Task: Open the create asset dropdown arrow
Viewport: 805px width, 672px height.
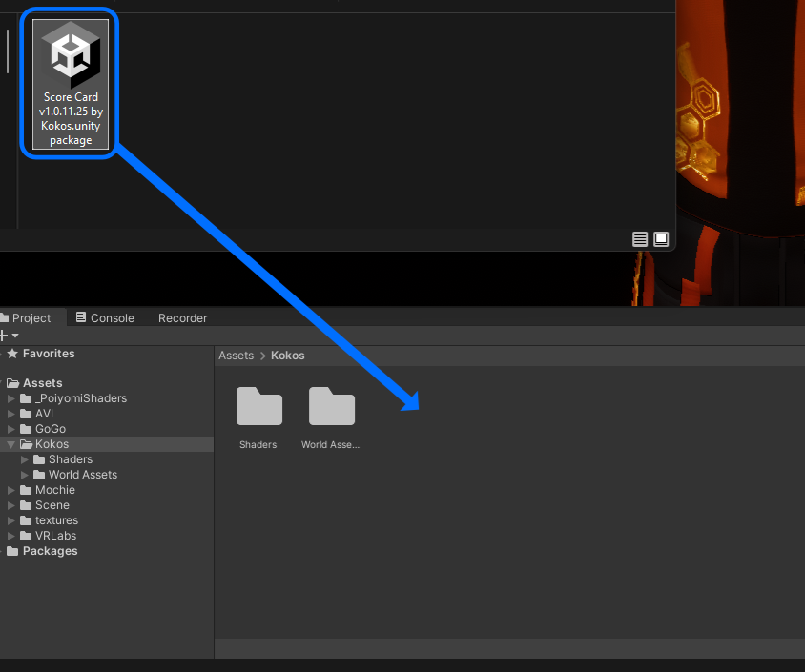Action: [15, 336]
